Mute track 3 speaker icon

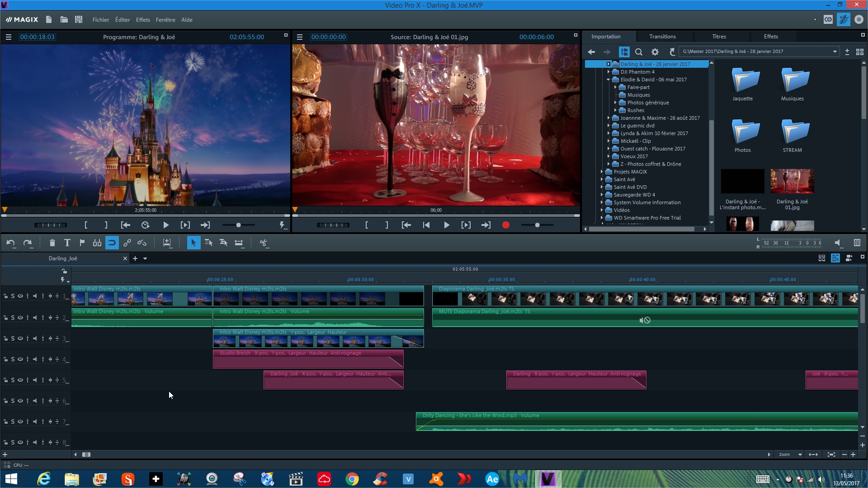point(35,338)
